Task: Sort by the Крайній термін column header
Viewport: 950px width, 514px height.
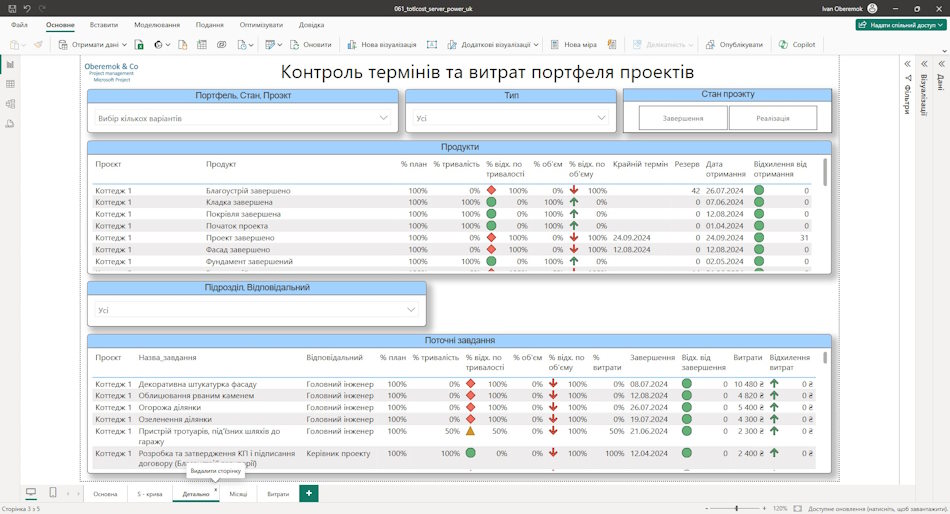Action: (x=640, y=164)
